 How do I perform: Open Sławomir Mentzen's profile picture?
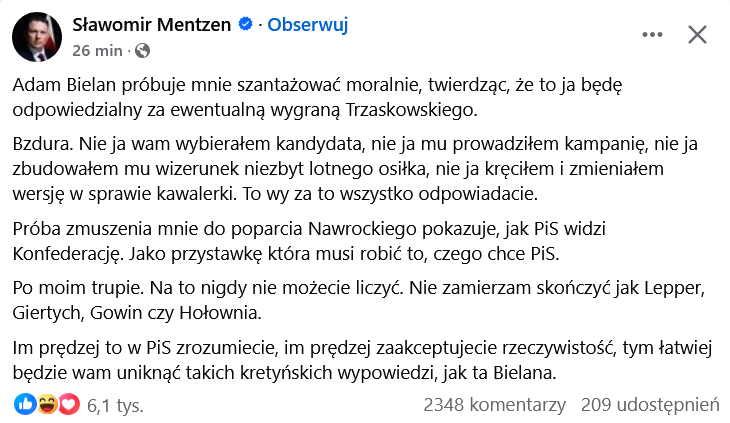click(x=35, y=36)
